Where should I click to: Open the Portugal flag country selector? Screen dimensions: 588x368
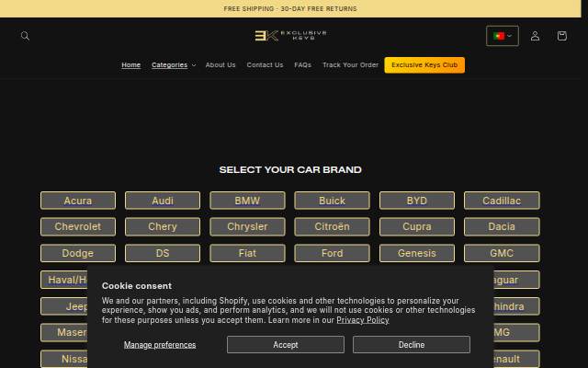click(x=503, y=36)
